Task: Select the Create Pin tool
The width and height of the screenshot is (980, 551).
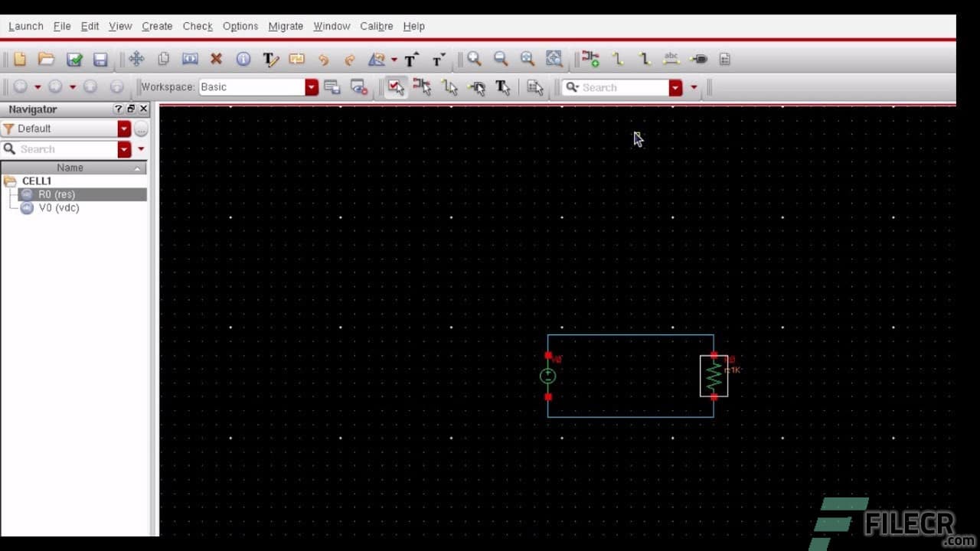Action: [x=698, y=59]
